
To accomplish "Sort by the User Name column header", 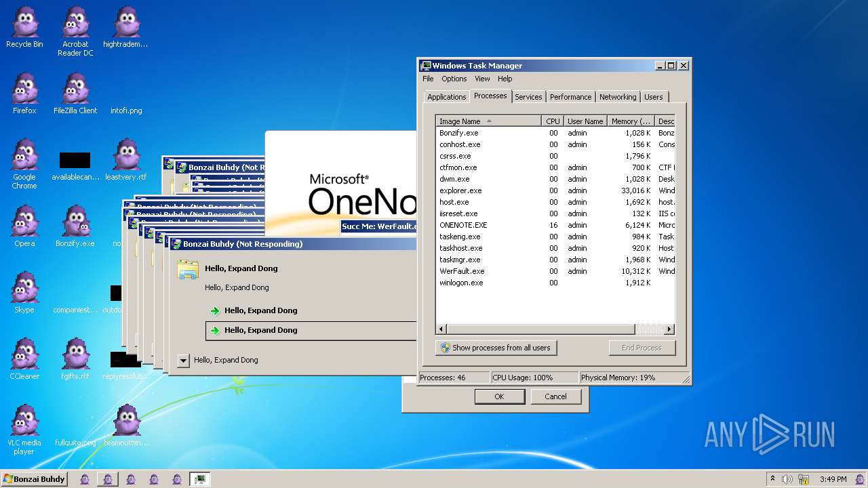I will coord(585,121).
